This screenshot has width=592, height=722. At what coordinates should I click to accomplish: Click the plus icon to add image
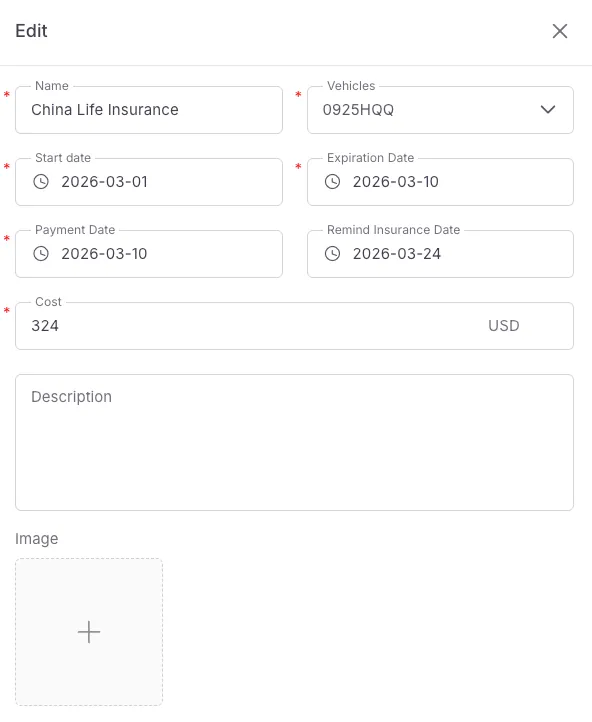tap(89, 632)
